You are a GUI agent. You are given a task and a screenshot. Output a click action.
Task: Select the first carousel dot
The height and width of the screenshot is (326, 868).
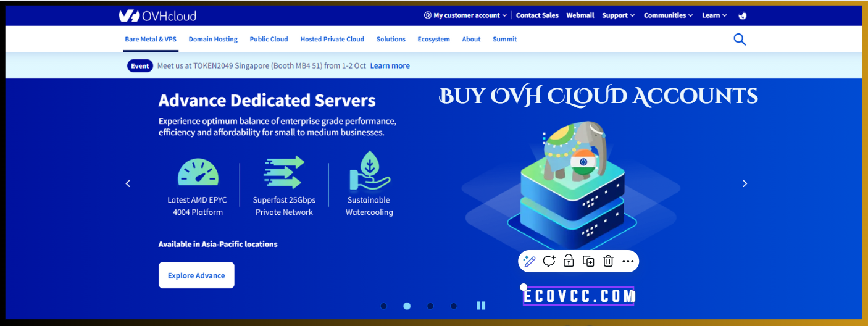383,306
